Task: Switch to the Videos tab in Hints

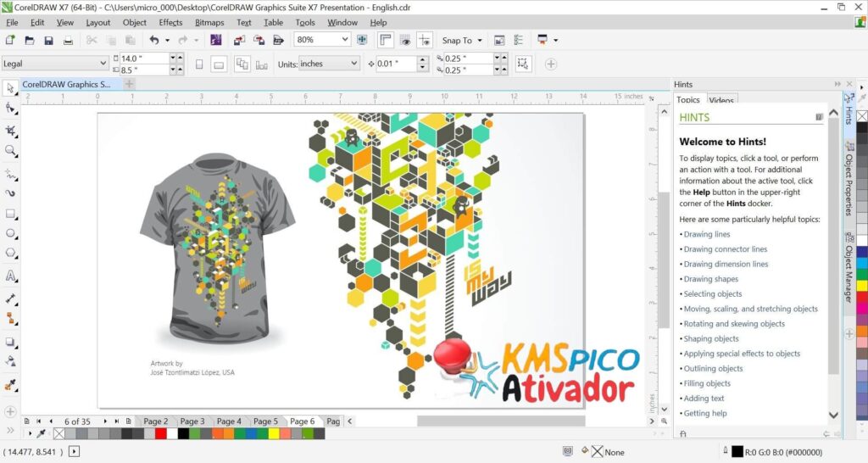Action: pos(721,100)
